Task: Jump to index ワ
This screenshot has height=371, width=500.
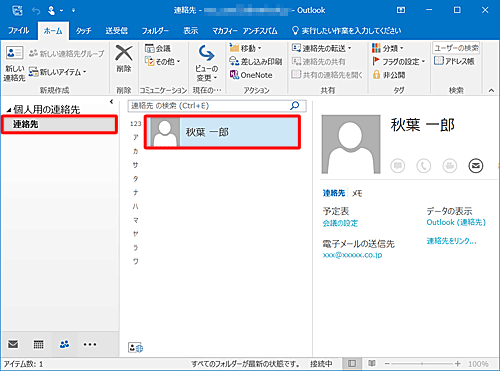Action: coord(135,261)
